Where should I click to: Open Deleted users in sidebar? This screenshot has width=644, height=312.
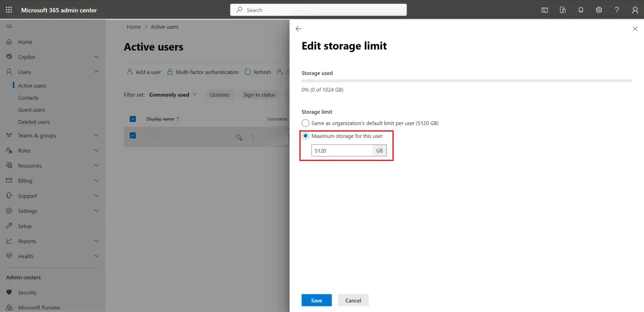[34, 122]
